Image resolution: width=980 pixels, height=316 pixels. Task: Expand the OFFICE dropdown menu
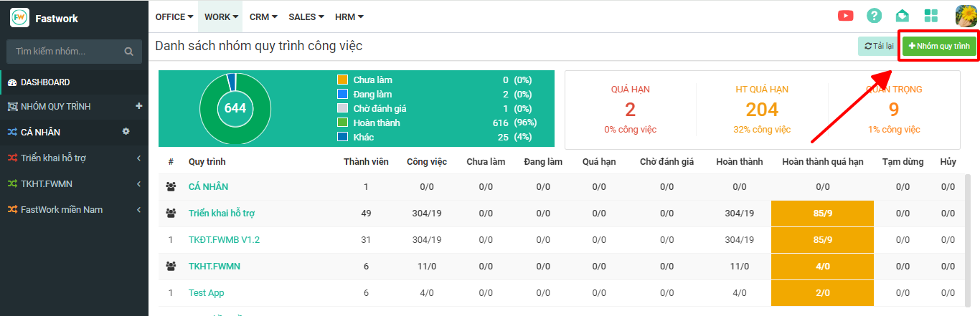click(x=174, y=16)
